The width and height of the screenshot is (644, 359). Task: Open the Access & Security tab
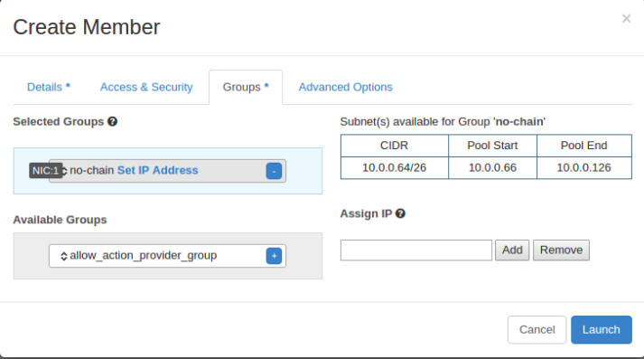[x=146, y=87]
